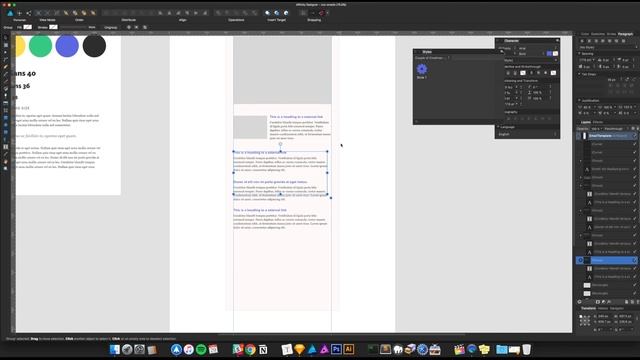Click the last Insert Target icon
640x360 pixels.
point(286,13)
